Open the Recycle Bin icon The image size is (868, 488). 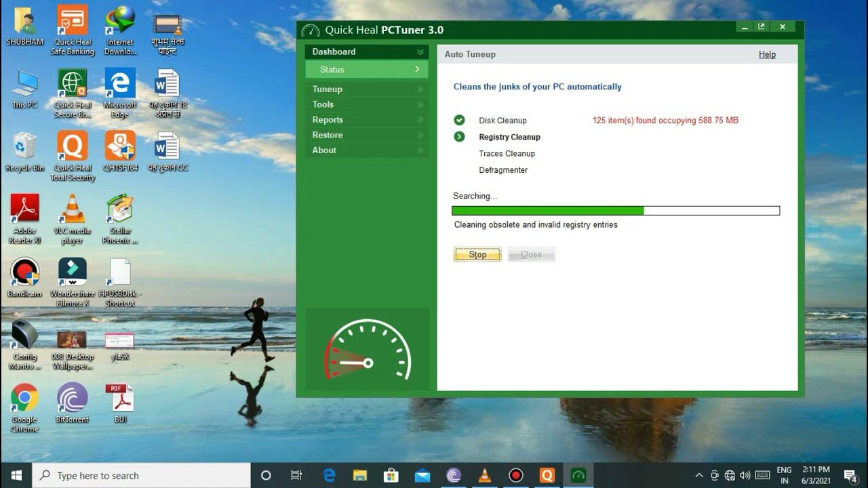24,152
